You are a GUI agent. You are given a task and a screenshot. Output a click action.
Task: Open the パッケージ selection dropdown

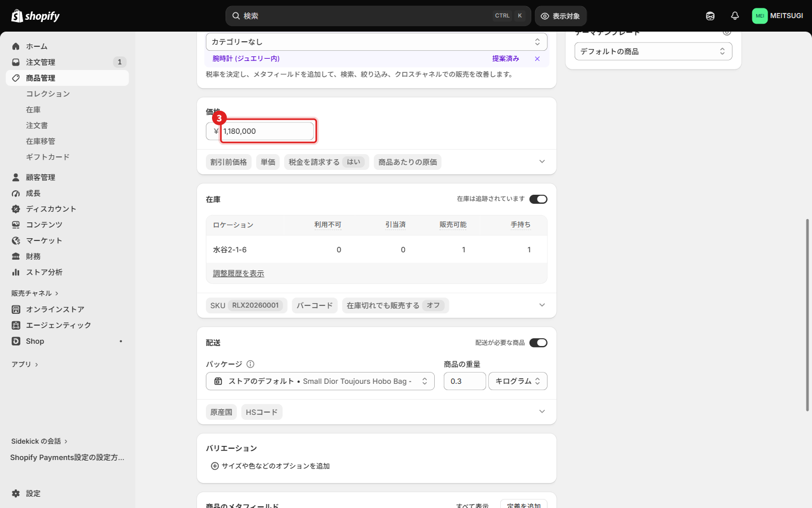pos(320,381)
